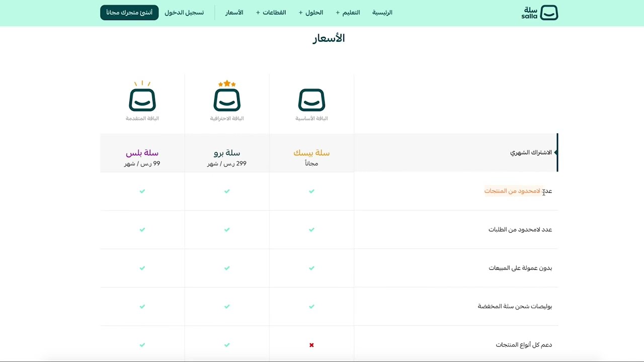Click the الباقة الاحترافية caption
The width and height of the screenshot is (644, 362).
coord(227,119)
